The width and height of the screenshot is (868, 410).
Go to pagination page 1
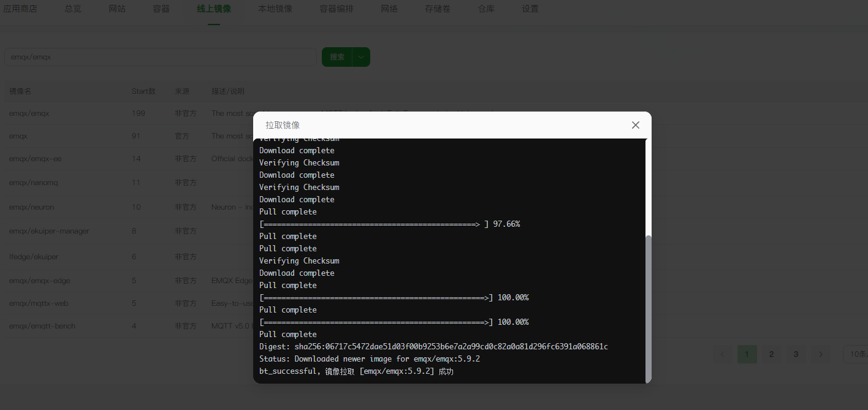[747, 354]
